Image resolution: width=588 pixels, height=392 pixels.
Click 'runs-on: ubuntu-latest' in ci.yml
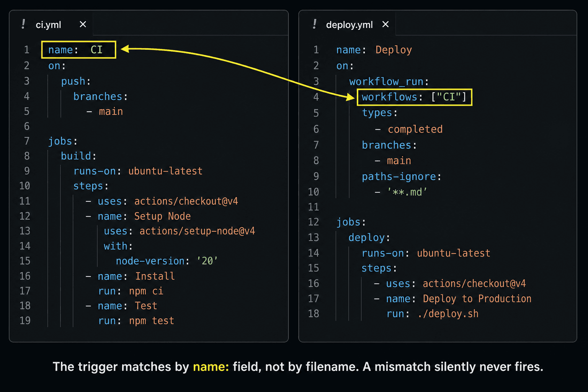pos(138,171)
